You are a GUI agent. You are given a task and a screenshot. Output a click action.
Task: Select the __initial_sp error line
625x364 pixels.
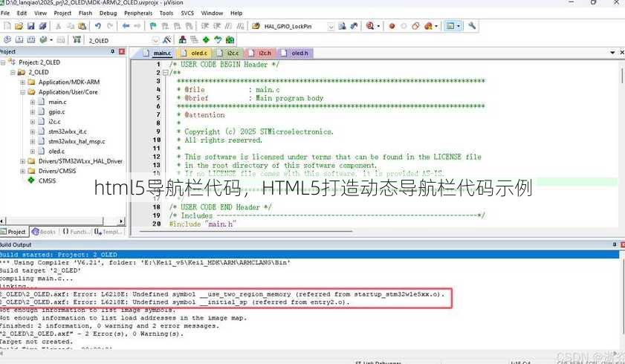[175, 302]
